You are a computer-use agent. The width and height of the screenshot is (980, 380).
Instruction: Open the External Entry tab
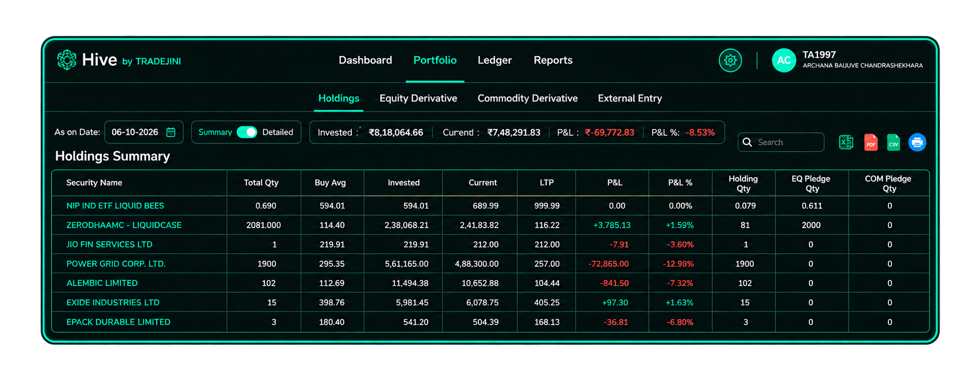[630, 98]
